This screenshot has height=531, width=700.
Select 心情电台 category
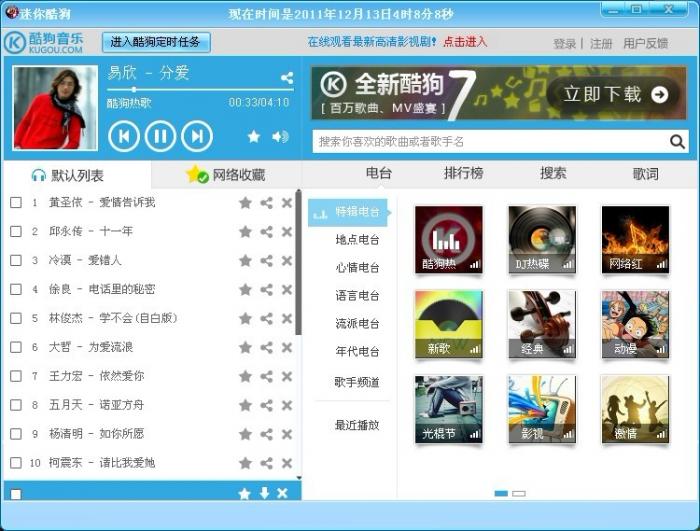[x=357, y=268]
